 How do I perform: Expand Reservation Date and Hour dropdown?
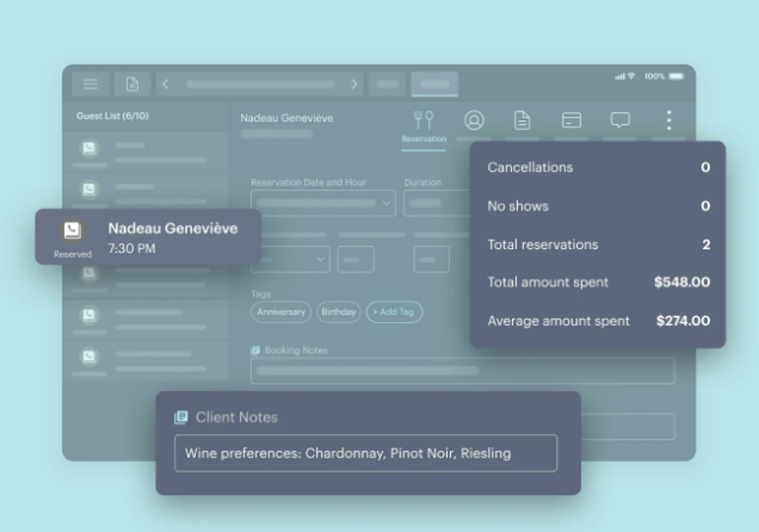tap(323, 203)
